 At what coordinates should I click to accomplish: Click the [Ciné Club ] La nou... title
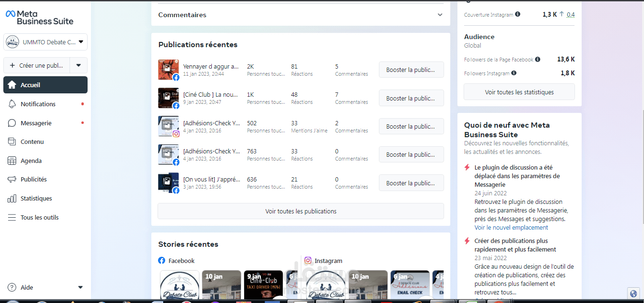pos(210,95)
